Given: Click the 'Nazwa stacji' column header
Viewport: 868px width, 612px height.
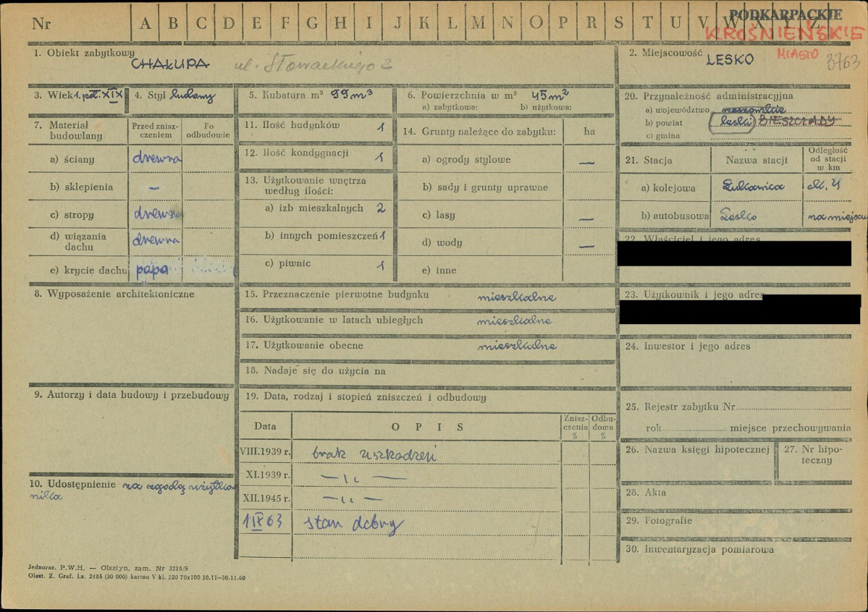Looking at the screenshot, I should (x=757, y=161).
